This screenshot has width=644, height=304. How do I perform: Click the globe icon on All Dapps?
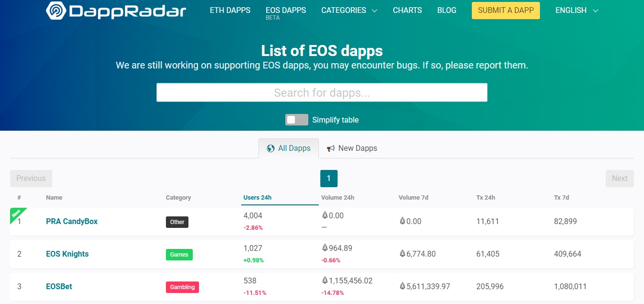[271, 148]
